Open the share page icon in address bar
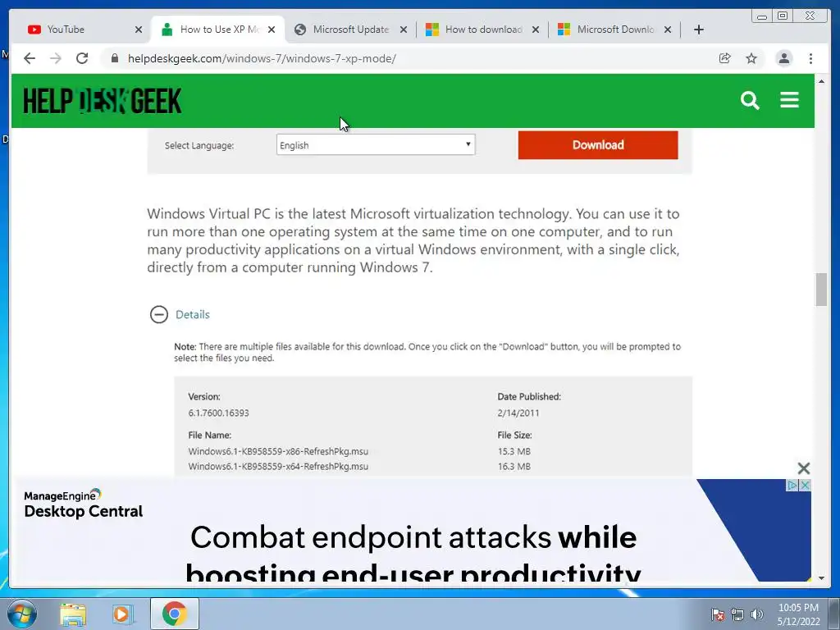Viewport: 840px width, 630px height. [725, 58]
